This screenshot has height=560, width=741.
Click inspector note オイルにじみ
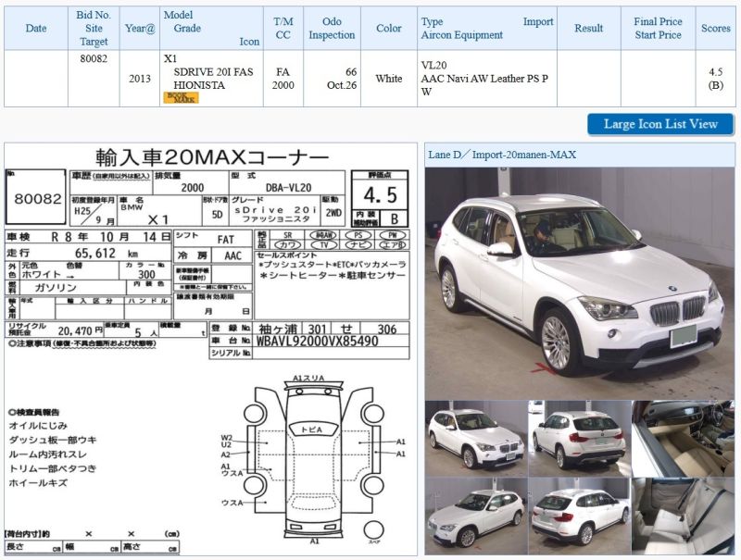[x=38, y=426]
